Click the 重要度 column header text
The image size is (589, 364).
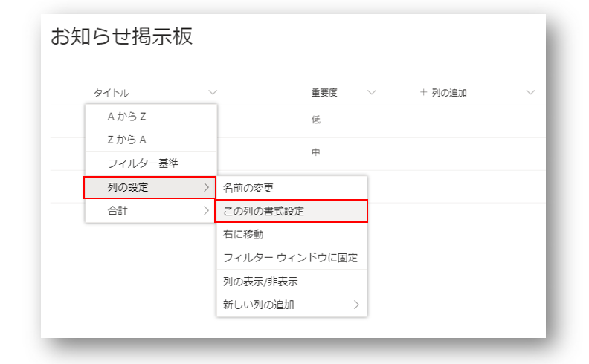tap(324, 93)
